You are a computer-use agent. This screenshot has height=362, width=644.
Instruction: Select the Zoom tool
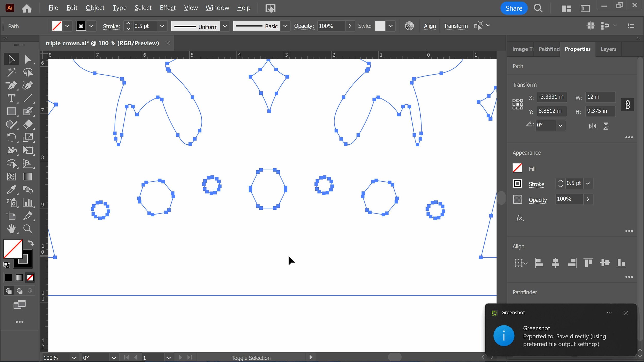(x=28, y=229)
